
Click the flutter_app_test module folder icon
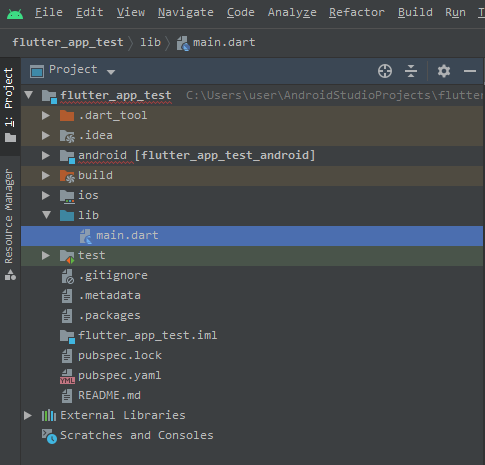49,96
